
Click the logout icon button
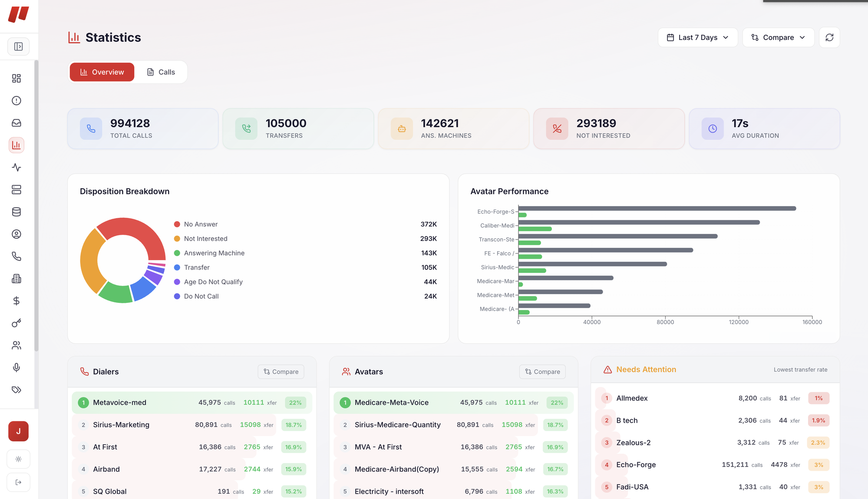pyautogui.click(x=18, y=482)
